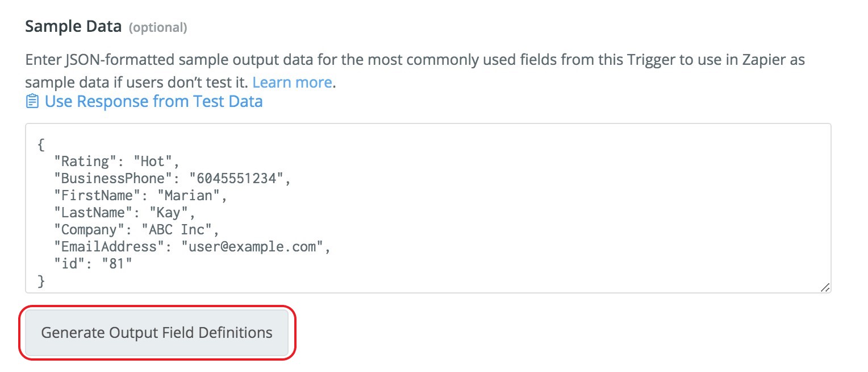Image resolution: width=868 pixels, height=372 pixels.
Task: Place cursor on "ABC Inc" company value
Action: (183, 230)
